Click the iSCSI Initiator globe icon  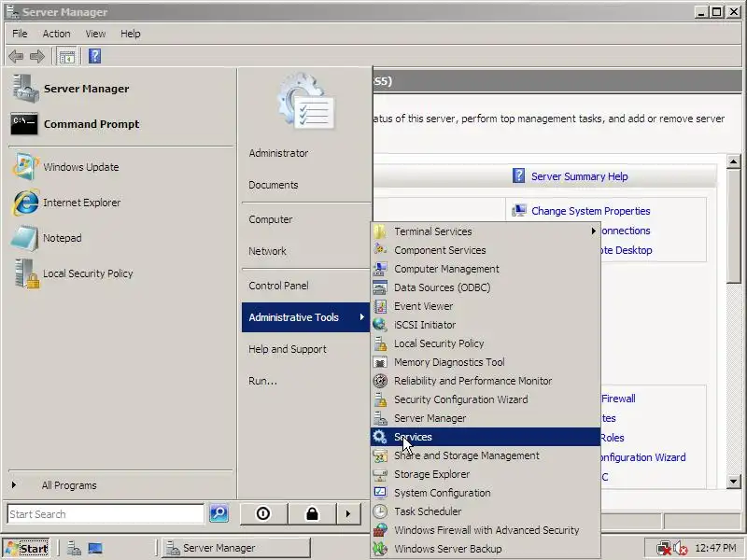click(x=380, y=325)
